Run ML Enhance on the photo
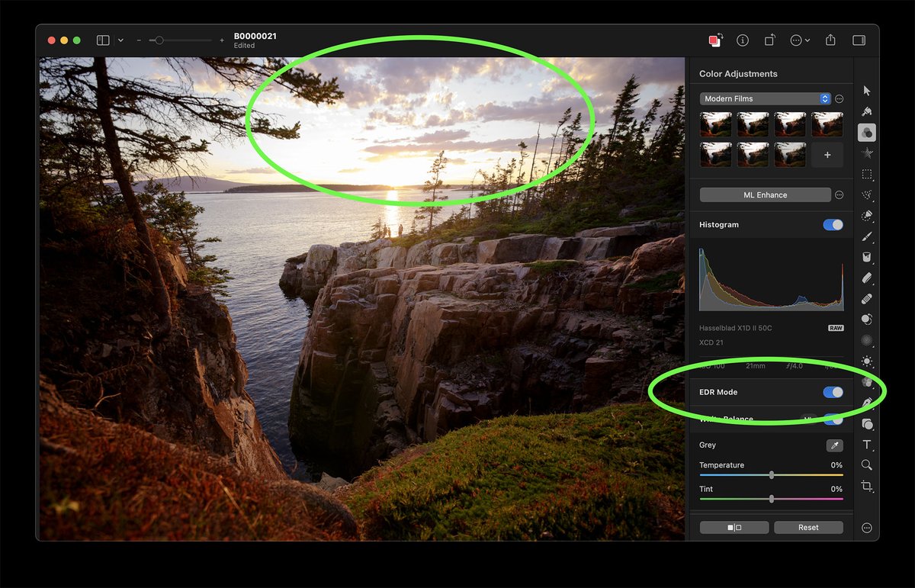This screenshot has height=588, width=915. 765,194
